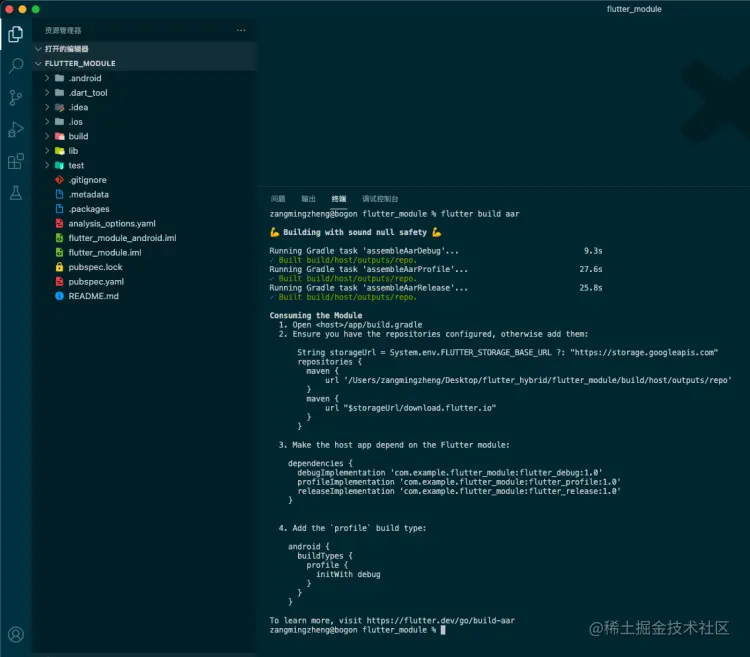Screen dimensions: 750x657
Task: Expand the .dart_tool folder chevron
Action: click(47, 92)
